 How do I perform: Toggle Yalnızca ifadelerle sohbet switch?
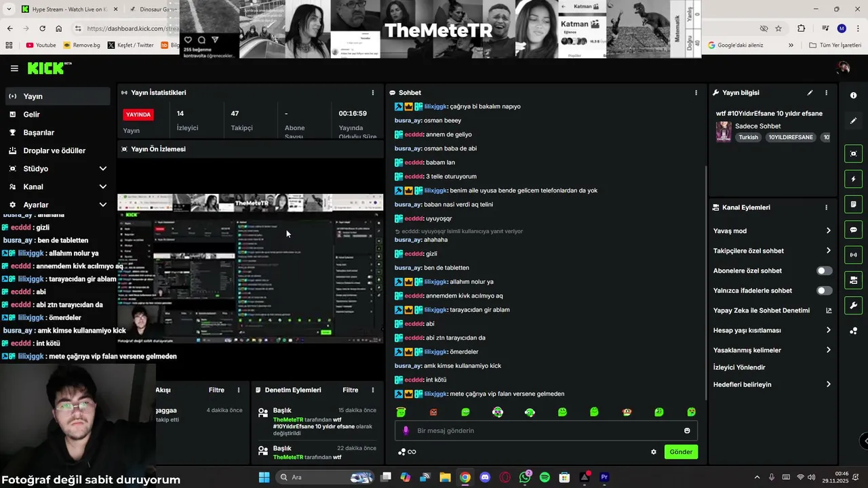click(824, 291)
